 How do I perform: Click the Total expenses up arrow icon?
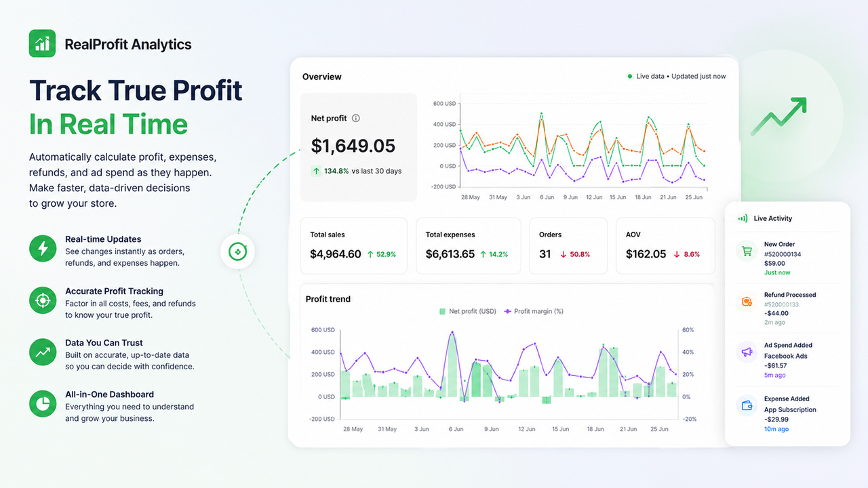pos(484,254)
